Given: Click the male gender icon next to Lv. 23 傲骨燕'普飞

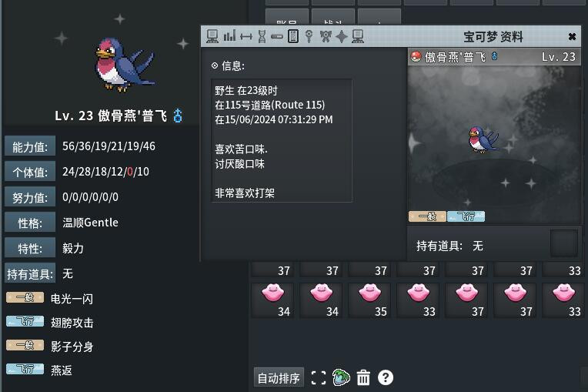Looking at the screenshot, I should coord(178,116).
